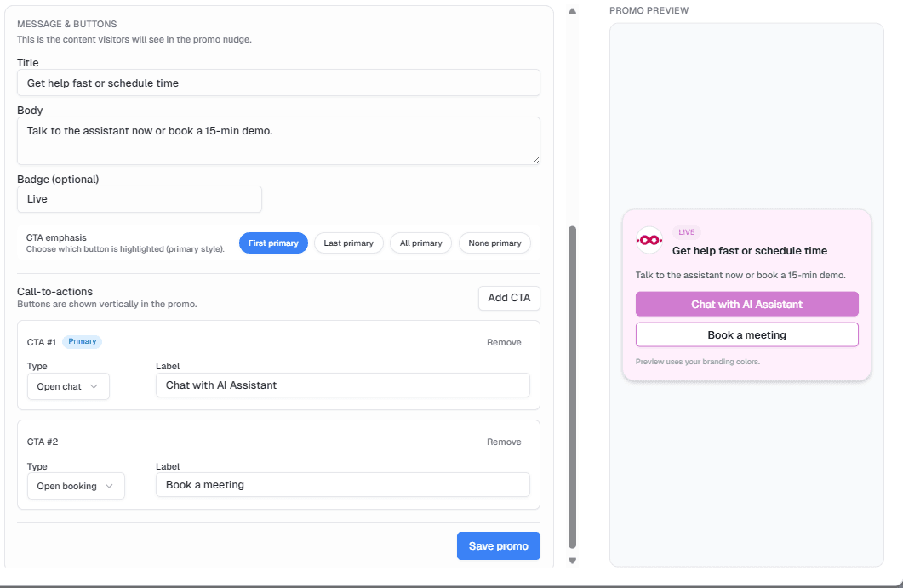Click the LIVE badge in the preview card
The height and width of the screenshot is (588, 903).
[686, 232]
